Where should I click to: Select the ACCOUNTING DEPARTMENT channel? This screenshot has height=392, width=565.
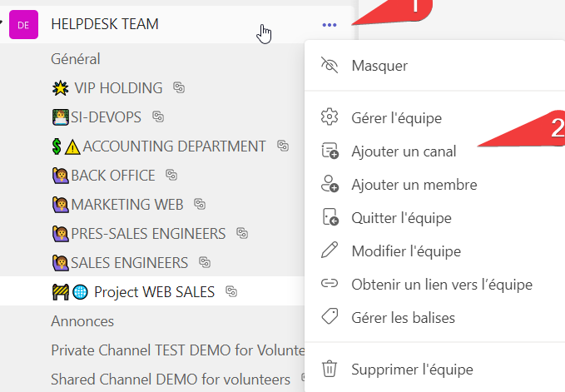[x=174, y=146]
